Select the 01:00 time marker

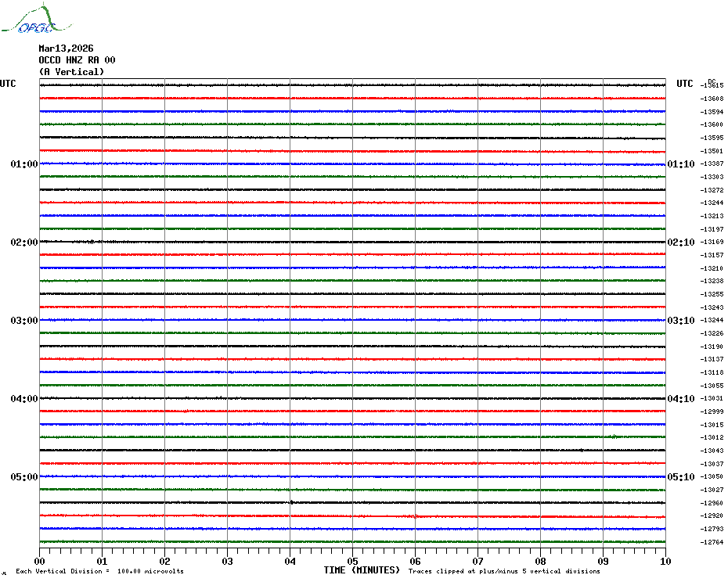[x=24, y=164]
